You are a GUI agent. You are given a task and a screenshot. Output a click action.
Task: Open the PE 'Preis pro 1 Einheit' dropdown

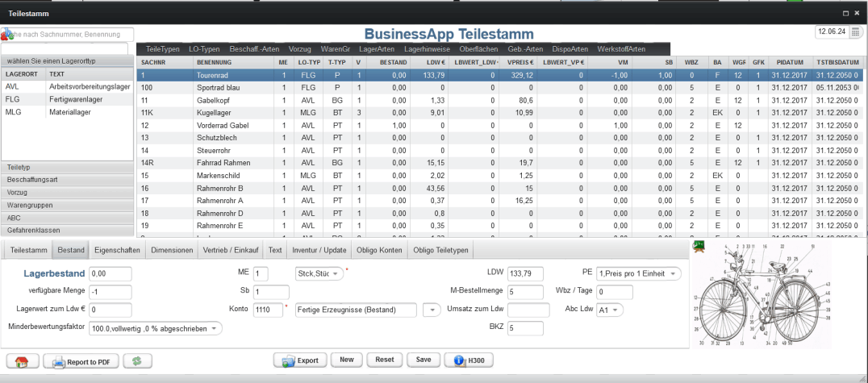pos(640,273)
